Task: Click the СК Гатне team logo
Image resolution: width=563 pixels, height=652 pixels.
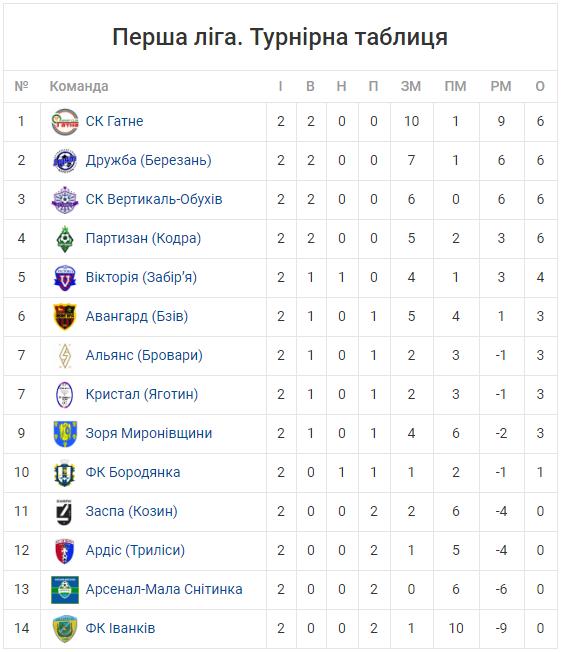Action: pyautogui.click(x=65, y=121)
